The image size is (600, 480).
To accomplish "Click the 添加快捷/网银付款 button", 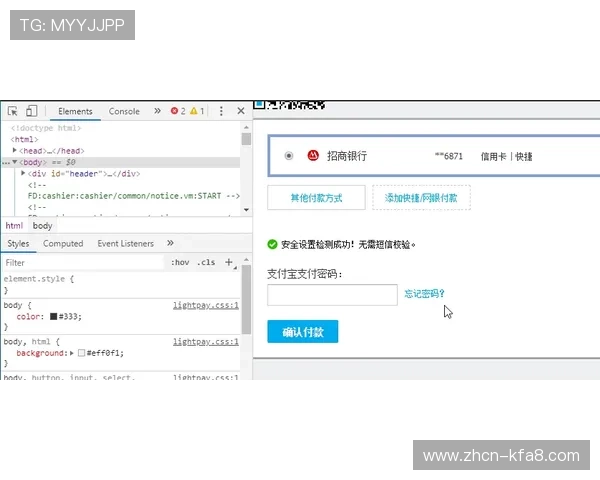I will pos(421,198).
